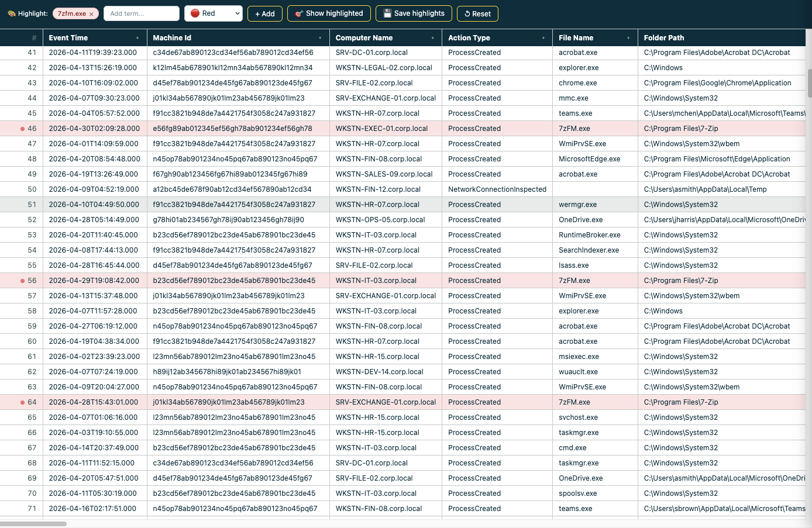Image resolution: width=812 pixels, height=528 pixels.
Task: Click row number 51
Action: pos(32,205)
